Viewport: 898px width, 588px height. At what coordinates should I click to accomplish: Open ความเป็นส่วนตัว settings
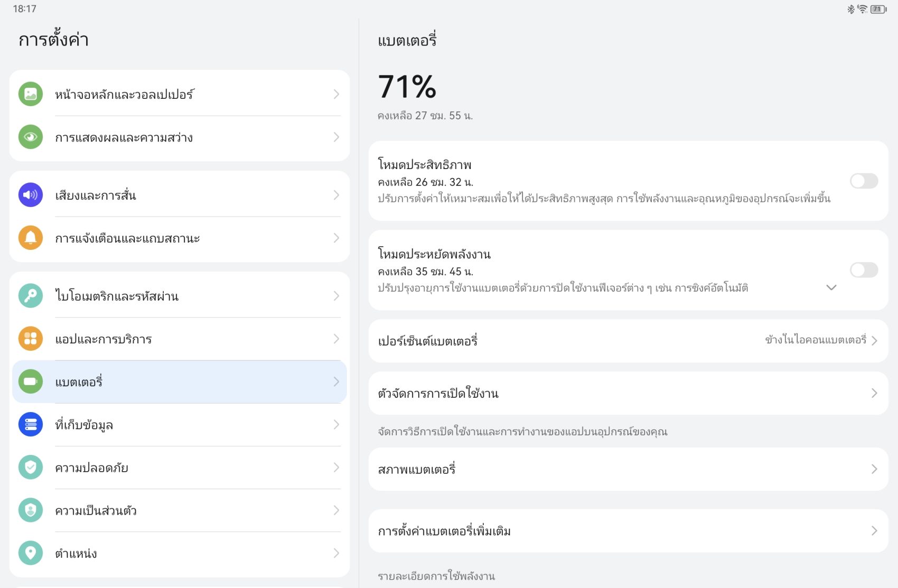coord(180,510)
